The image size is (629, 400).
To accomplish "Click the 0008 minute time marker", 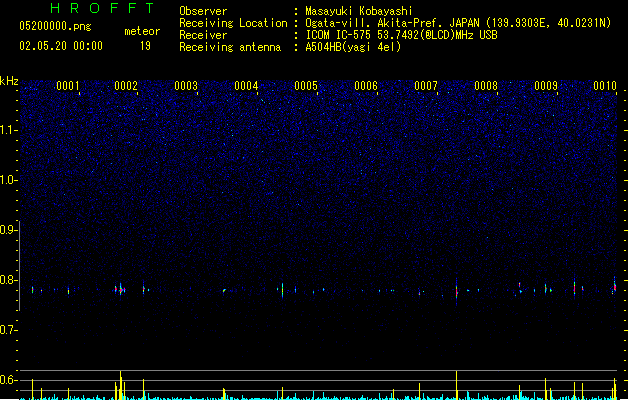I will pos(486,86).
